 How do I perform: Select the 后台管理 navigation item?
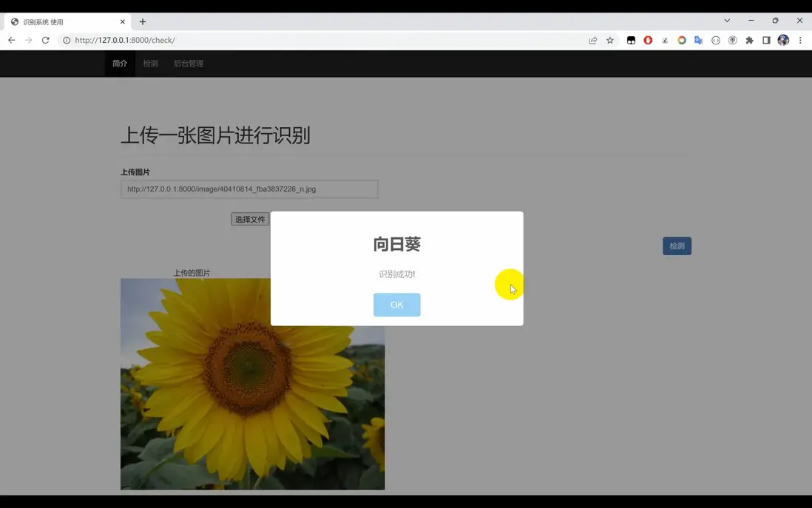tap(187, 64)
